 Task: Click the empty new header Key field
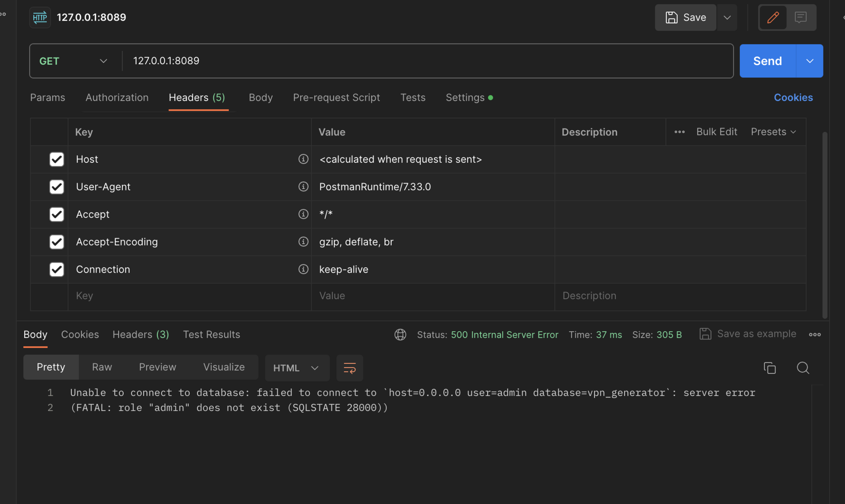pyautogui.click(x=190, y=296)
